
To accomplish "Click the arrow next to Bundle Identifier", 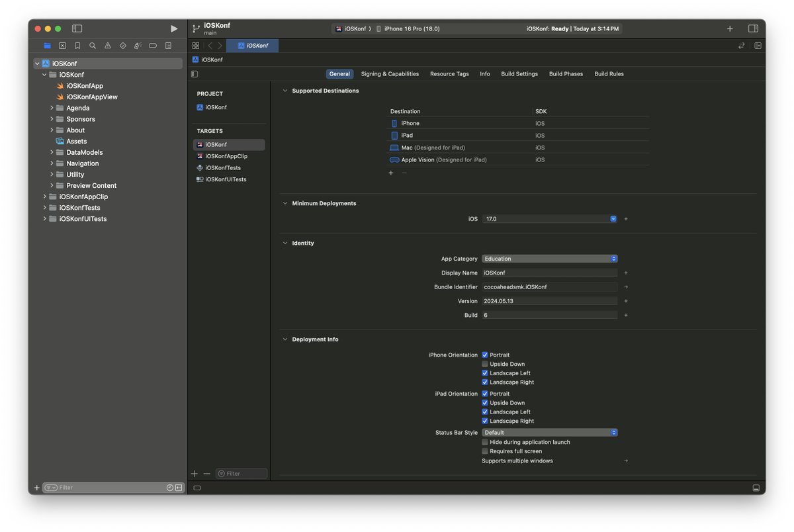I will (626, 287).
